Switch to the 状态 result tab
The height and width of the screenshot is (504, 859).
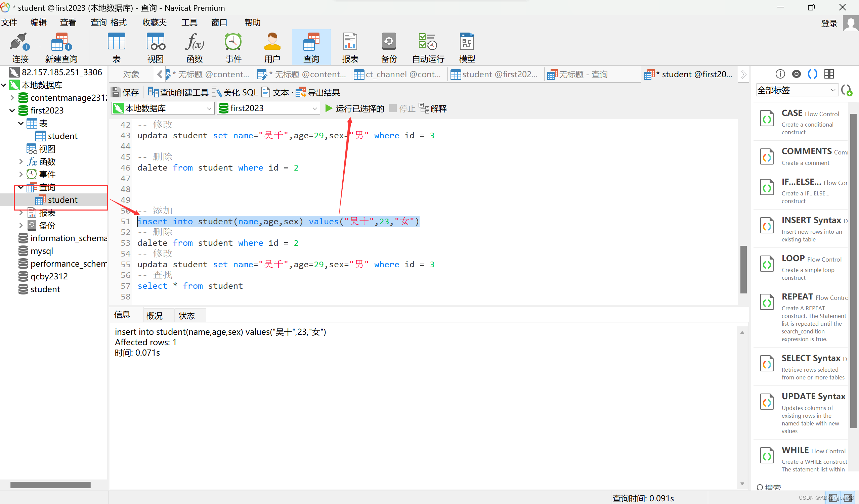click(x=186, y=316)
